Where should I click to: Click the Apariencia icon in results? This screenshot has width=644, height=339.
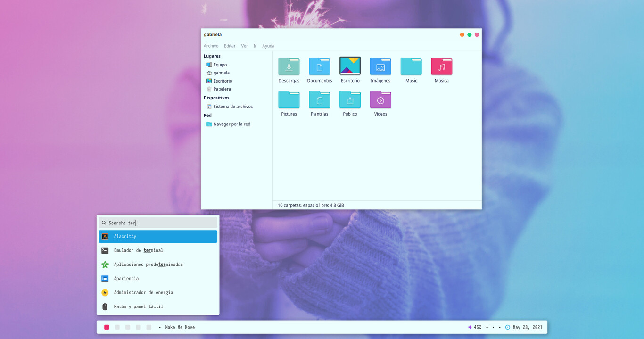point(105,278)
